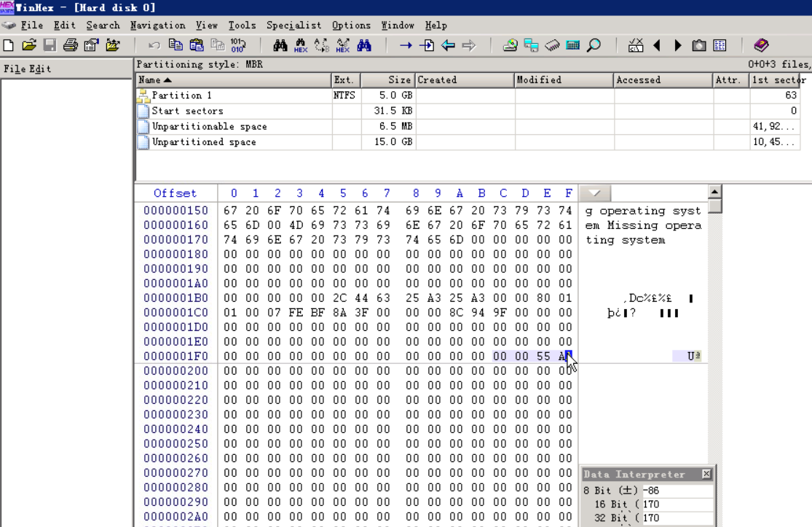Image resolution: width=812 pixels, height=527 pixels.
Task: Click the grayed clipboard-into-new-file icon
Action: pyautogui.click(x=218, y=46)
